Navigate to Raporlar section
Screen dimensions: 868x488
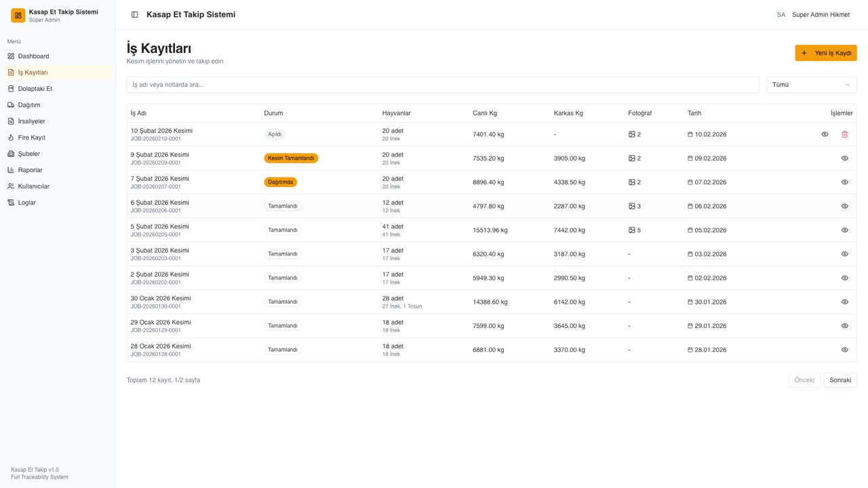(30, 170)
